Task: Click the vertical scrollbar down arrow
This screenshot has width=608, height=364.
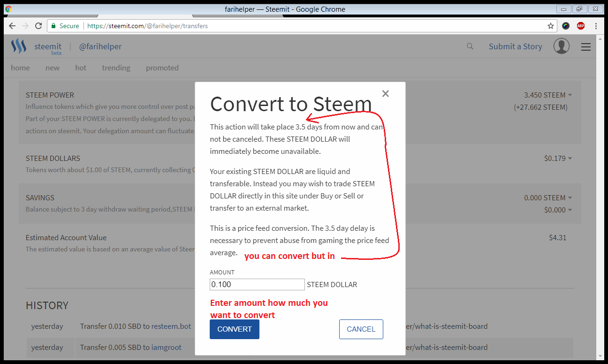Action: [600, 356]
